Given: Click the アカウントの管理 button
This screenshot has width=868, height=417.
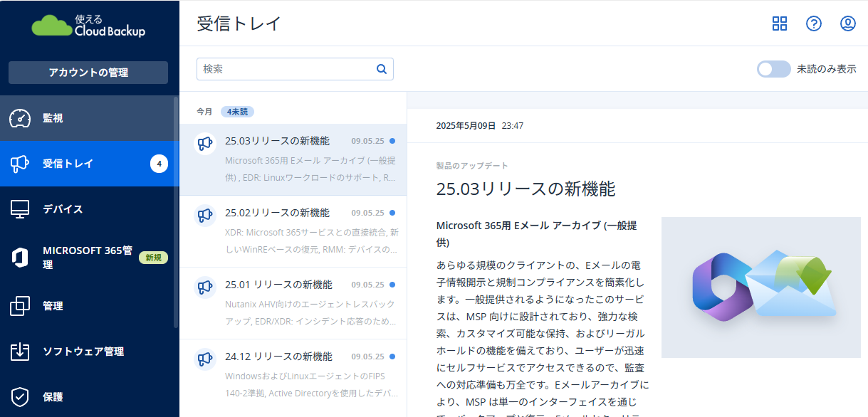Looking at the screenshot, I should click(x=88, y=73).
